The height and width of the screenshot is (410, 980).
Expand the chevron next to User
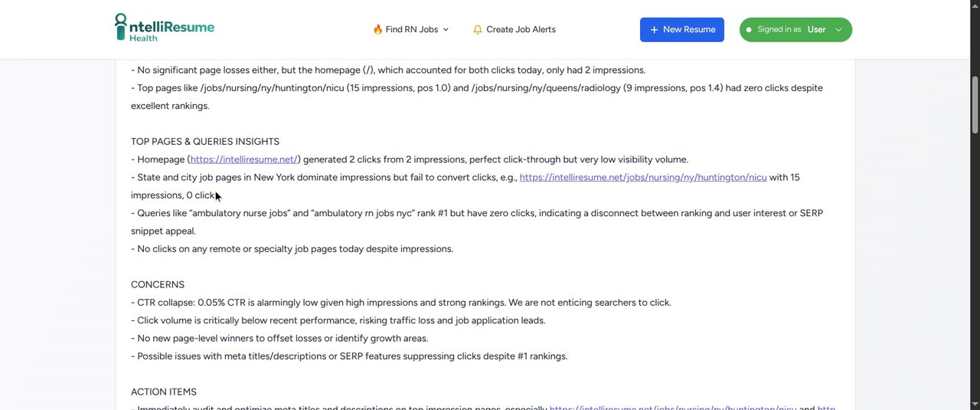click(838, 30)
